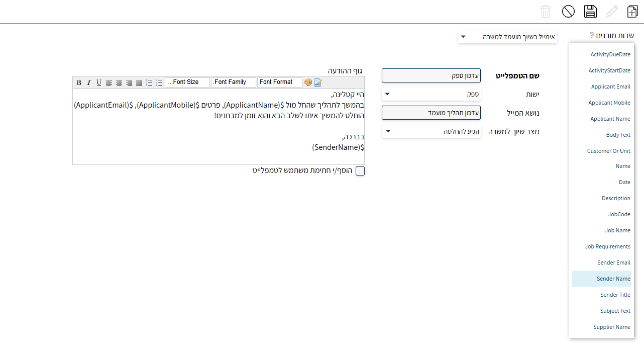Open the מצב שיוך למשרה dropdown
Screen dimensions: 644x347
click(x=431, y=131)
